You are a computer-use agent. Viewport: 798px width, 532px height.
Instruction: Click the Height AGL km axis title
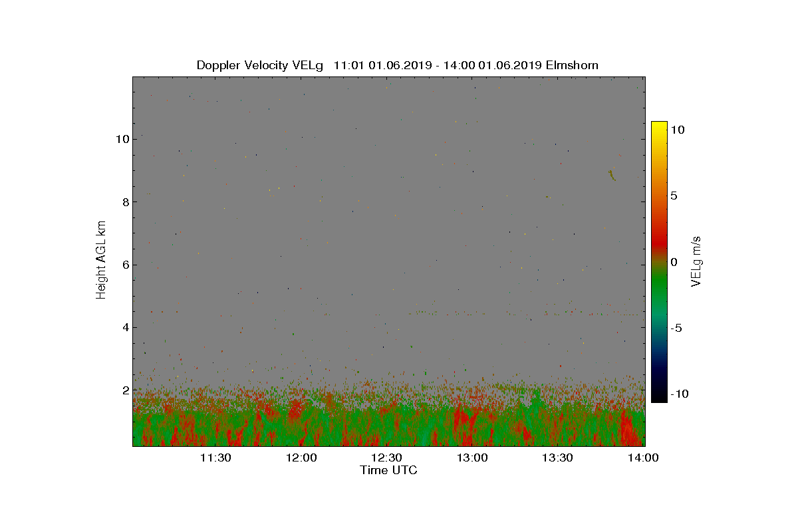tap(101, 260)
